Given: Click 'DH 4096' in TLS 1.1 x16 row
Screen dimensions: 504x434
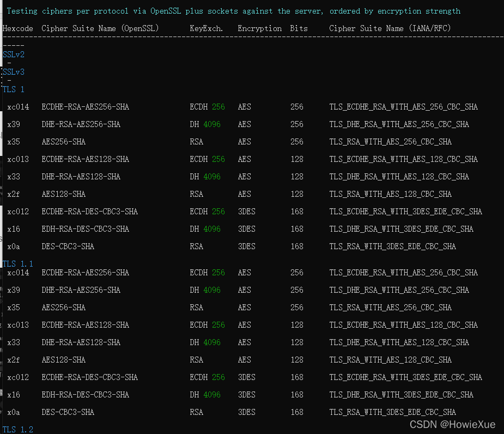Looking at the screenshot, I should [205, 395].
